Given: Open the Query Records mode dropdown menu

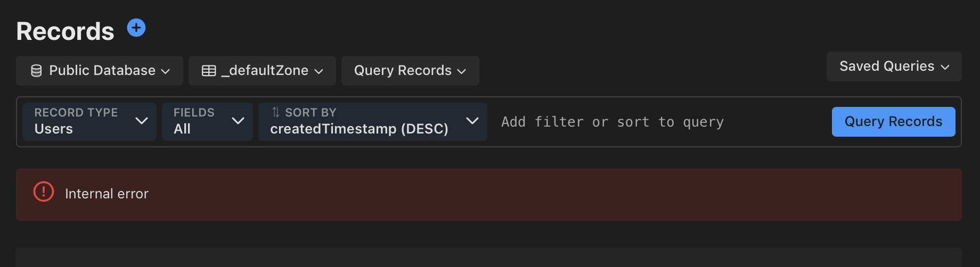Looking at the screenshot, I should click(410, 71).
